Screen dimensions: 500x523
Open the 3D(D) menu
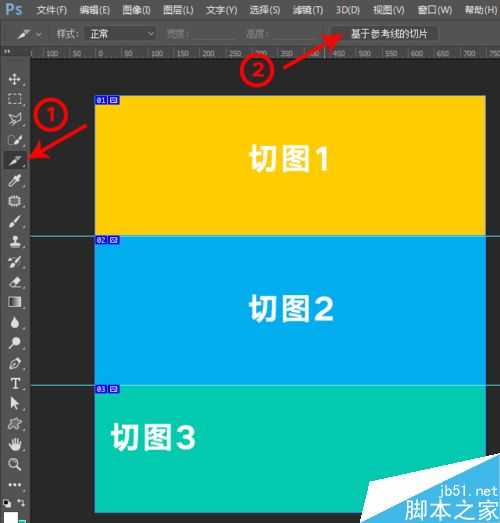click(x=348, y=10)
